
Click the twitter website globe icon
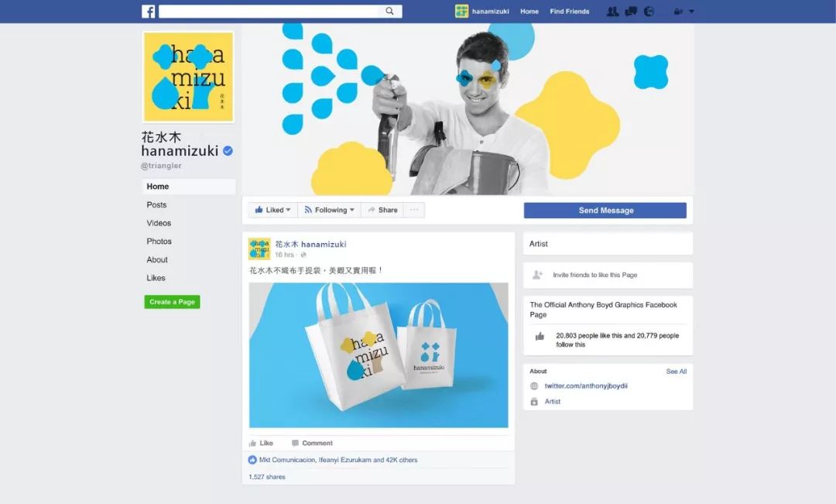(x=534, y=386)
